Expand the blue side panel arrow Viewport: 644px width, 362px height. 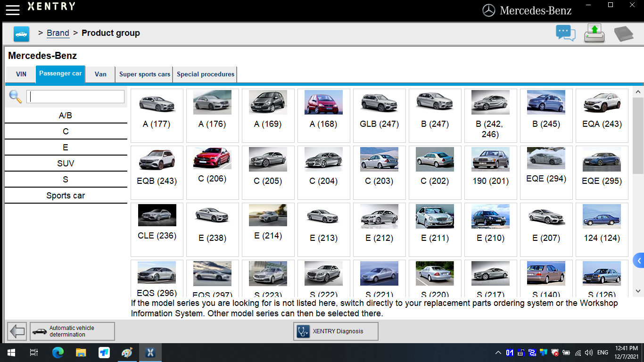point(639,261)
